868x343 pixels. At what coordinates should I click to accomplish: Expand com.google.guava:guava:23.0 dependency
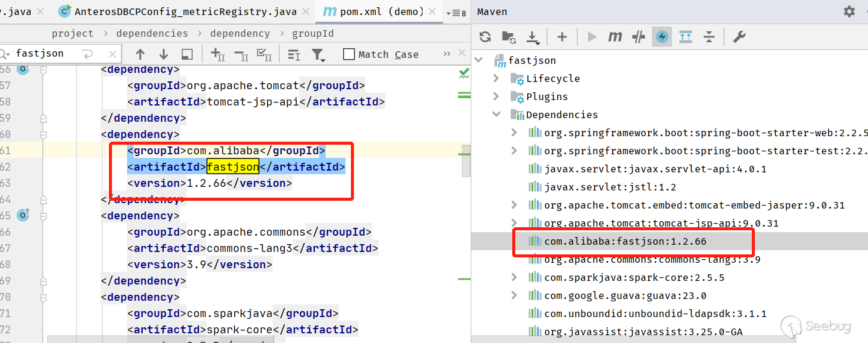click(514, 295)
